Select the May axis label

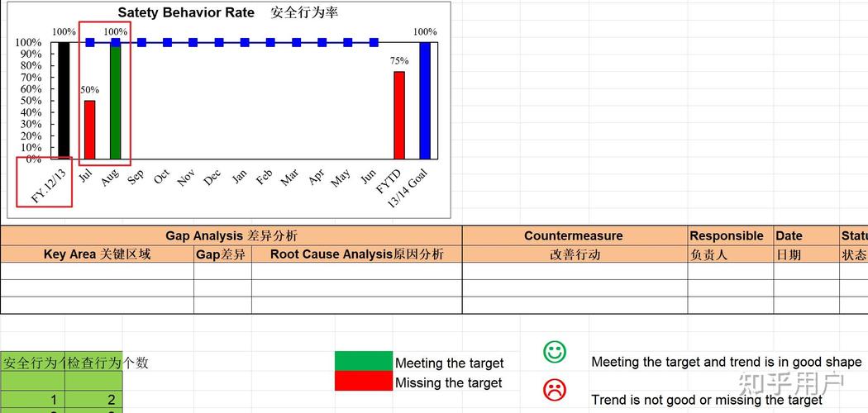pyautogui.click(x=341, y=178)
